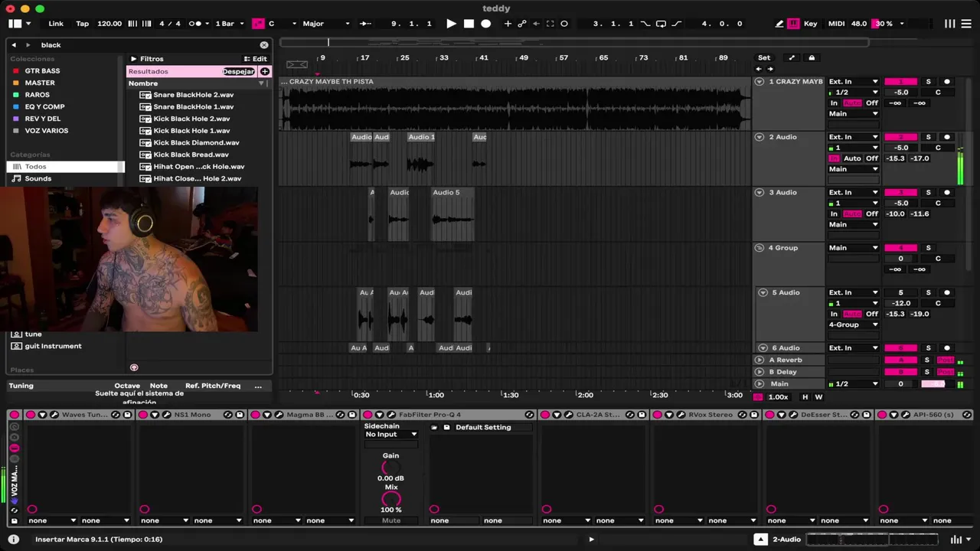This screenshot has height=551, width=980.
Task: Toggle the automation Lock envelopes icon
Action: (812, 57)
